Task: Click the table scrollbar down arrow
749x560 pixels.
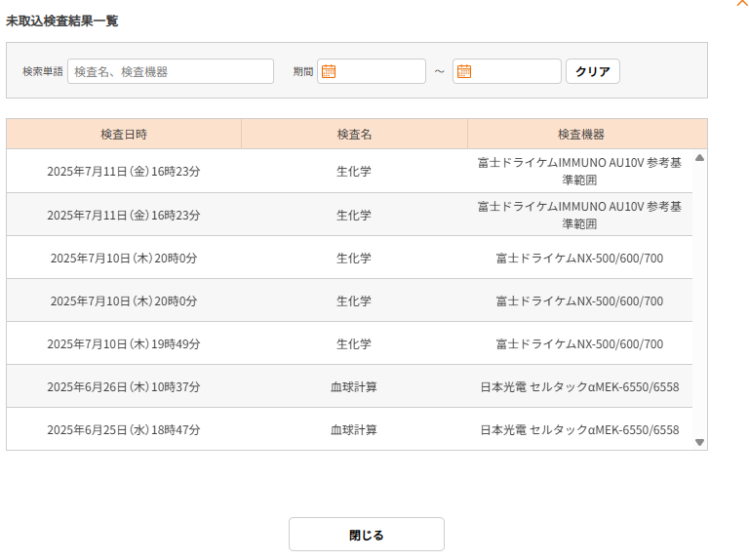Action: [x=699, y=442]
